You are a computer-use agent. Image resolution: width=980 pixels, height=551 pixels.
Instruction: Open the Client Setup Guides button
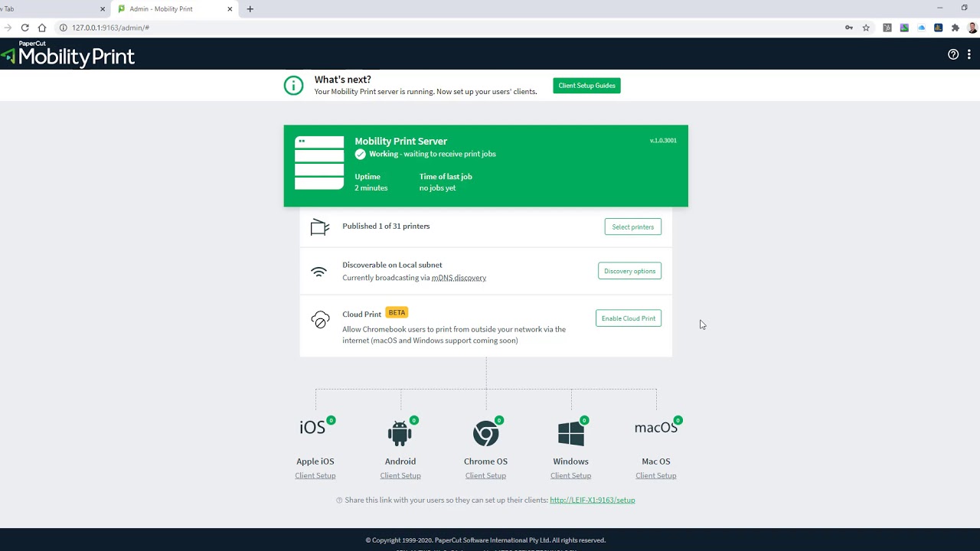tap(586, 86)
